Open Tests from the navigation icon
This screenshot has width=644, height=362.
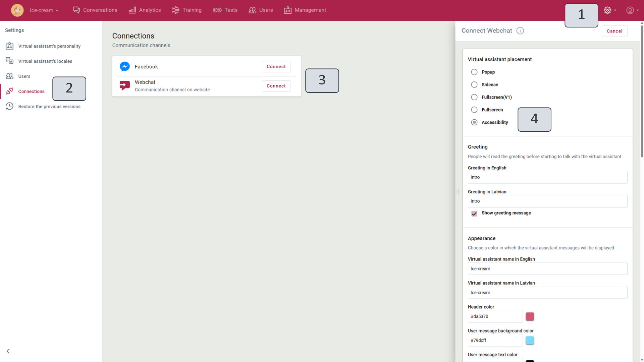tap(217, 10)
